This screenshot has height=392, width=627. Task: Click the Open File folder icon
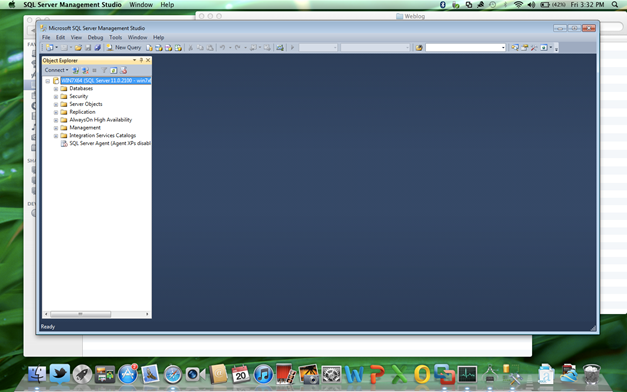coord(78,48)
